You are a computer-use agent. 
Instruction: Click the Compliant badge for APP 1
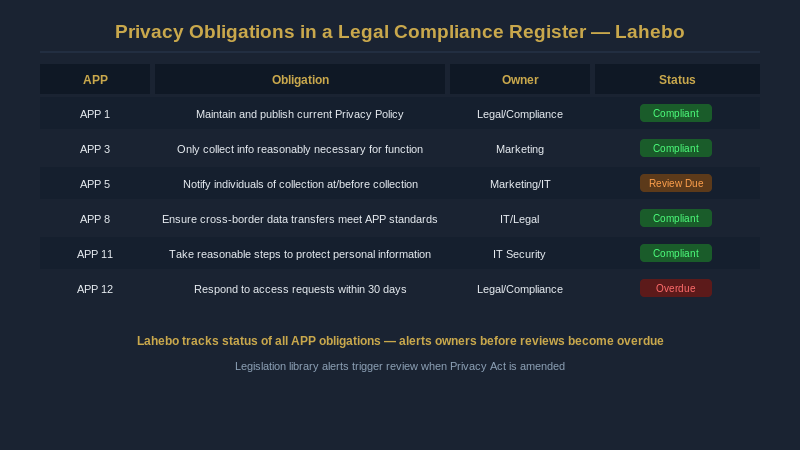pos(676,113)
